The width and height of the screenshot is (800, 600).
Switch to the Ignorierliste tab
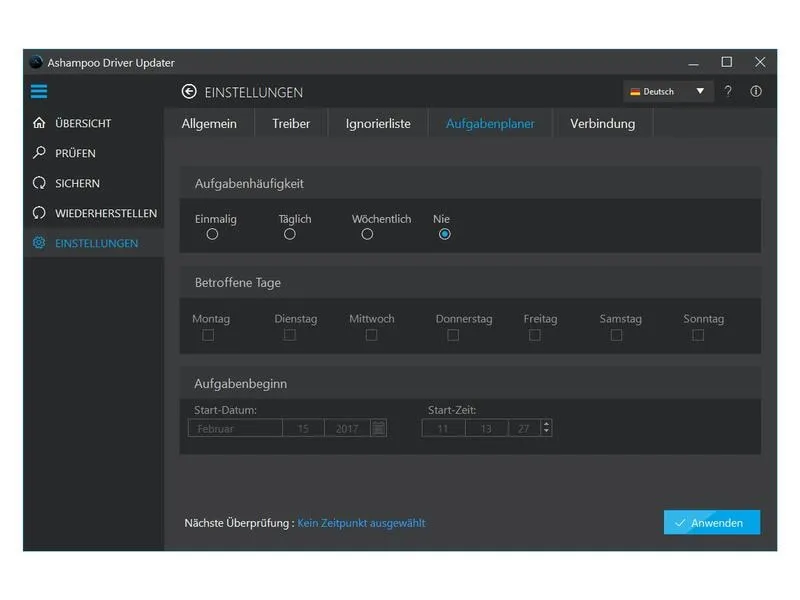pyautogui.click(x=378, y=123)
